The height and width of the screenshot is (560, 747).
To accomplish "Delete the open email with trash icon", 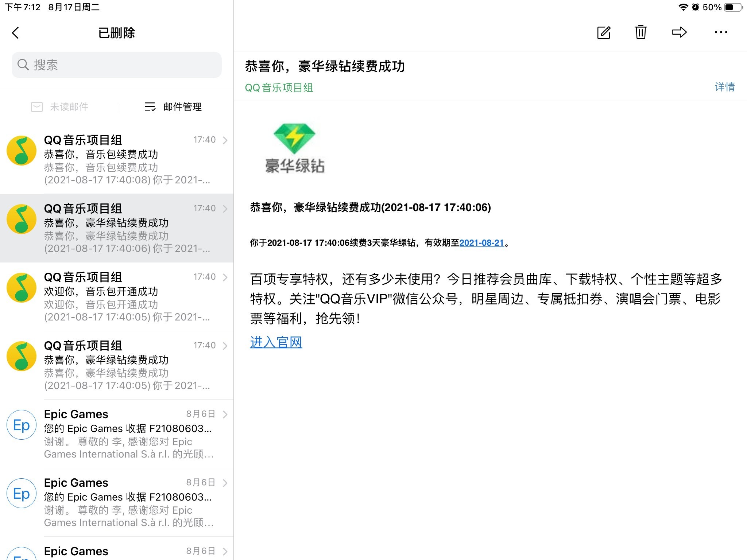I will [640, 32].
